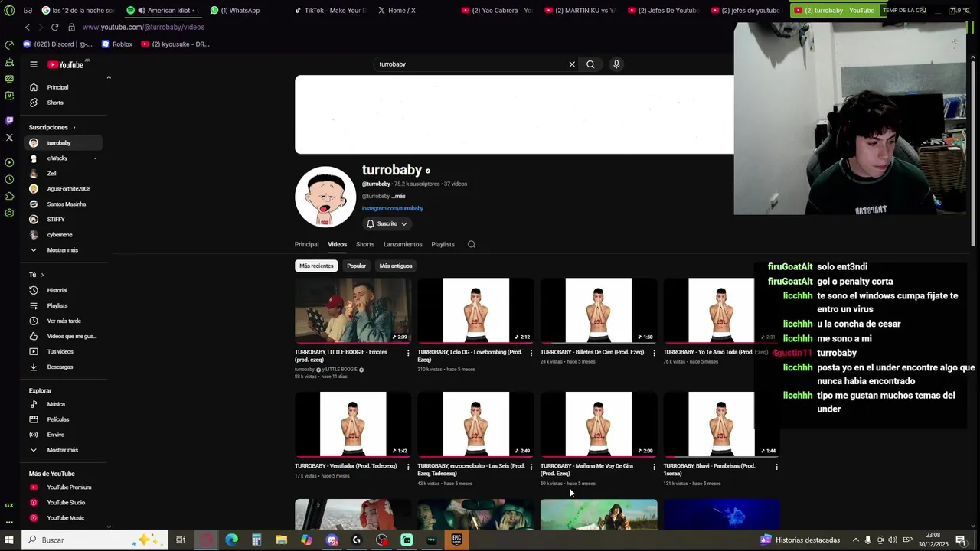Open Calculator from taskbar
The width and height of the screenshot is (980, 551).
click(x=256, y=540)
